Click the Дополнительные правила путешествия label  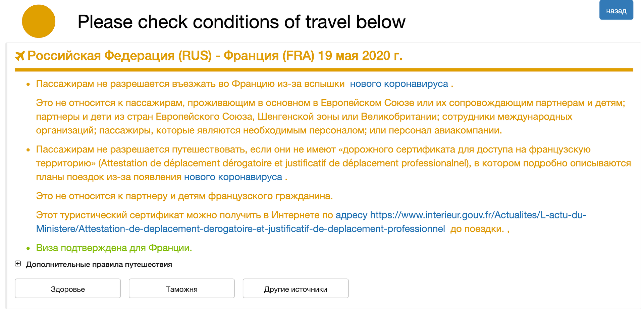pos(99,264)
